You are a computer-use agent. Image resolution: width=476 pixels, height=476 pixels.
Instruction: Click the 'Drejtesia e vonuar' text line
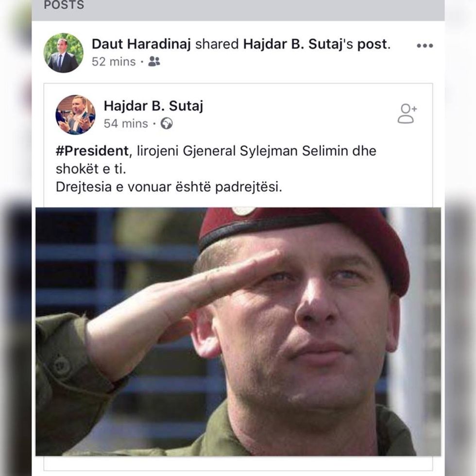tap(169, 187)
